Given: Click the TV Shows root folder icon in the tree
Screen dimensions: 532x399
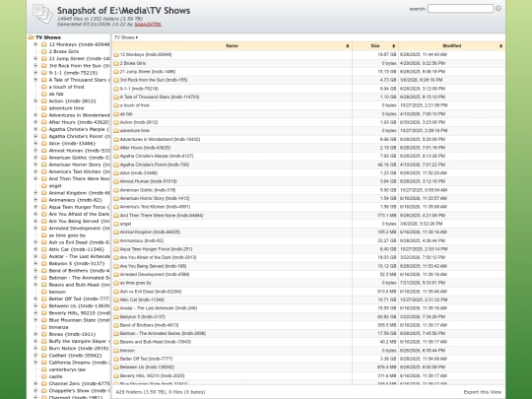Looking at the screenshot, I should (32, 37).
